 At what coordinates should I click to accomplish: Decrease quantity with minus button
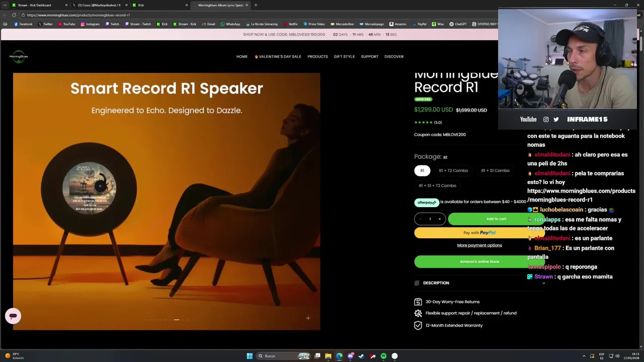point(421,219)
